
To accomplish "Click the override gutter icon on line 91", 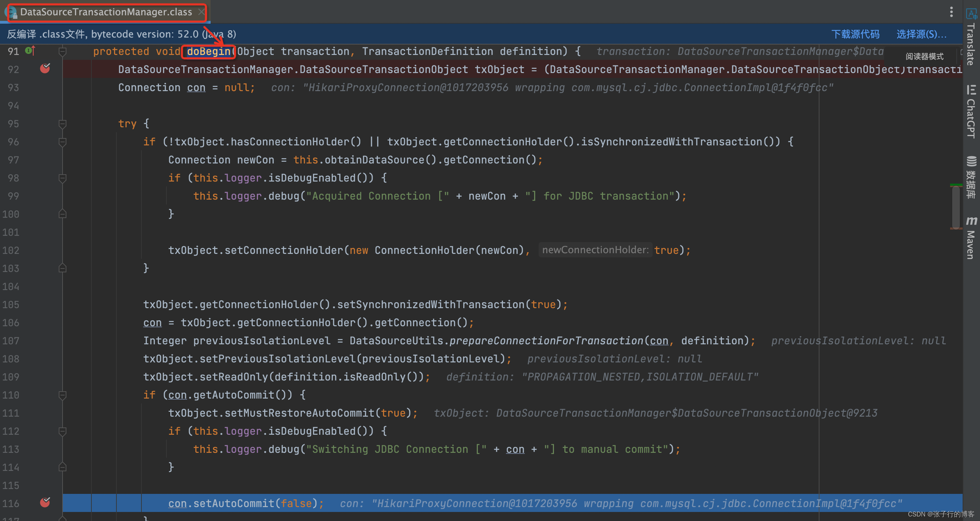I will click(30, 51).
